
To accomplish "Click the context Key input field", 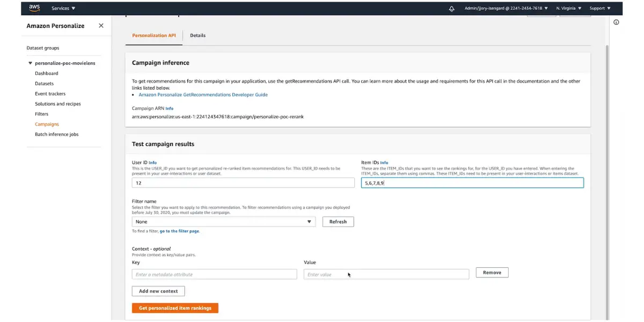I will click(214, 274).
